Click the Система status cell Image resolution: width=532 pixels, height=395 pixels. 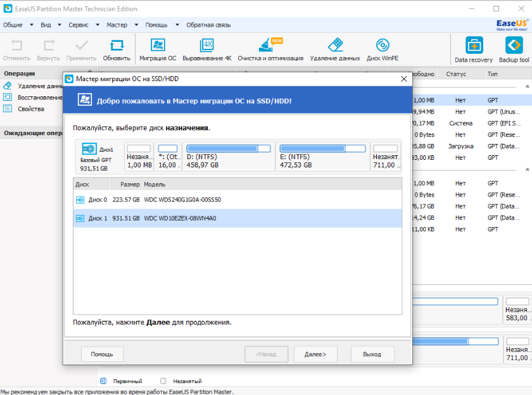pyautogui.click(x=461, y=123)
